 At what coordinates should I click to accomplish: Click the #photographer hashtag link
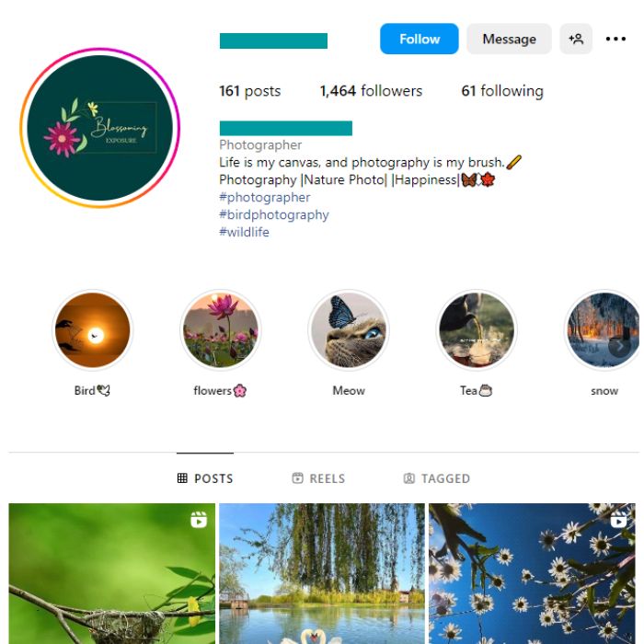[265, 197]
